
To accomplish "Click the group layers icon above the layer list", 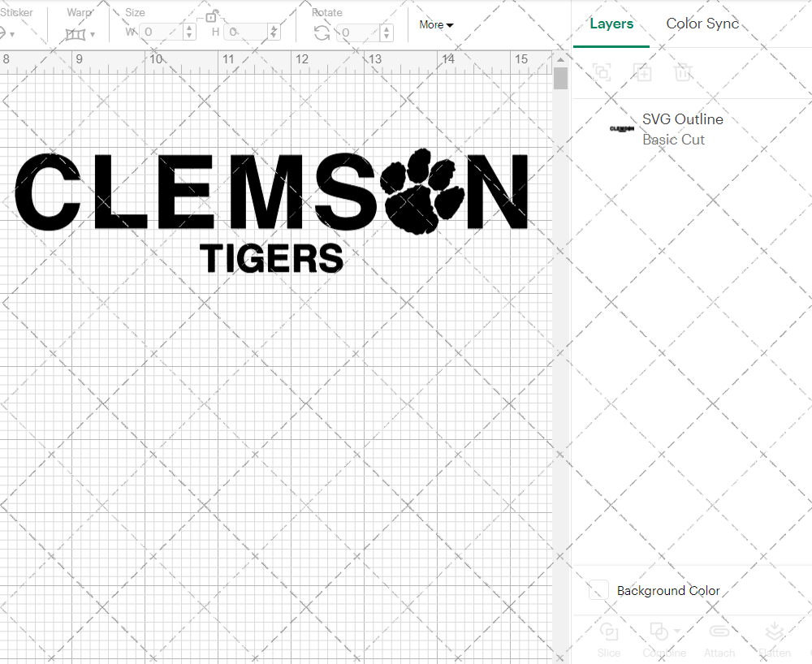I will click(602, 72).
